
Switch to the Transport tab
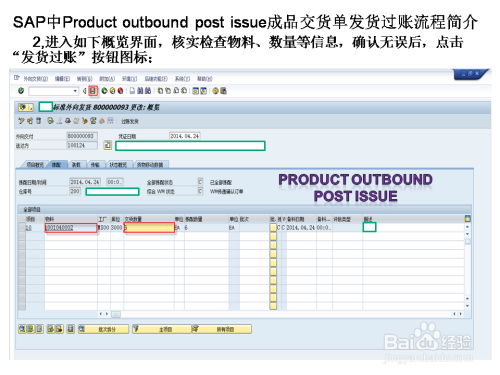pyautogui.click(x=95, y=165)
